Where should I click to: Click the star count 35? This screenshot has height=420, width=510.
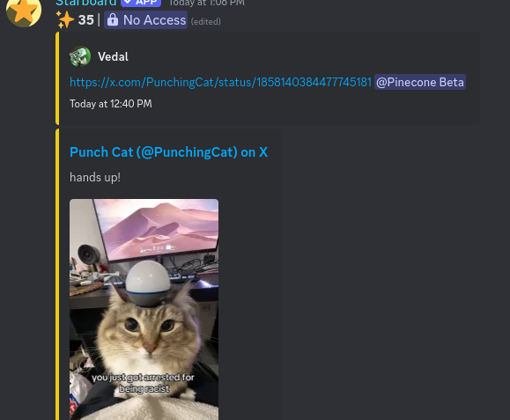pos(85,20)
